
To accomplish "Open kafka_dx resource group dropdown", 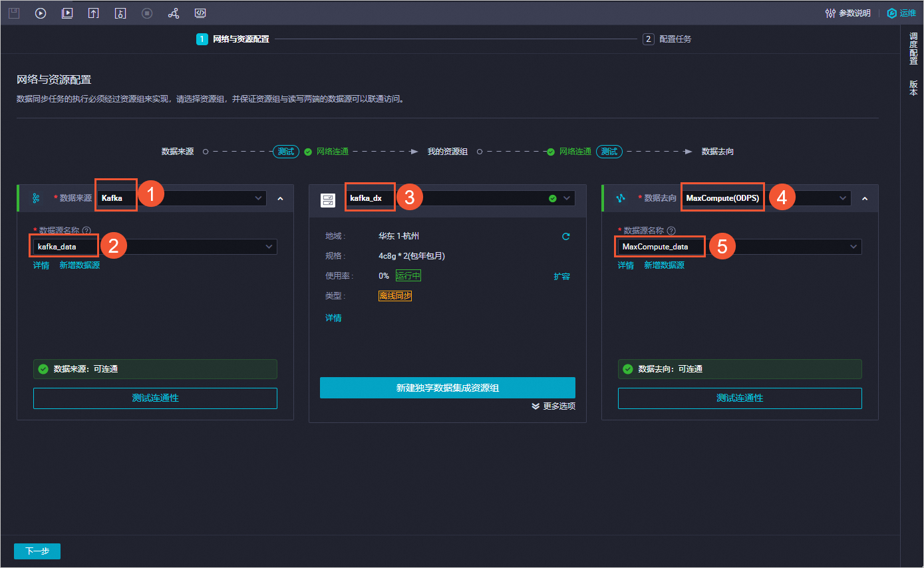I will [x=460, y=198].
